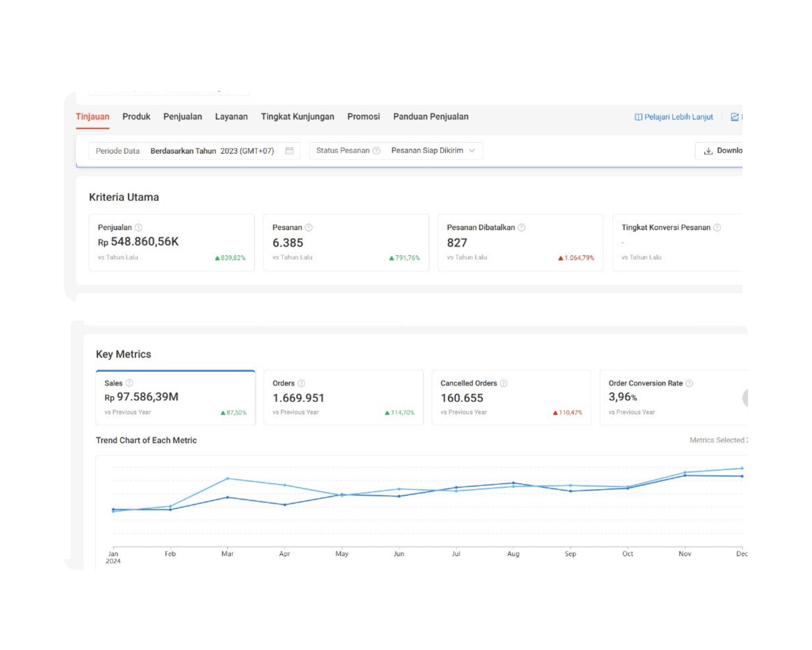Image resolution: width=812 pixels, height=650 pixels.
Task: Click the help icon beside Pesanan Dibatalkan
Action: click(522, 228)
